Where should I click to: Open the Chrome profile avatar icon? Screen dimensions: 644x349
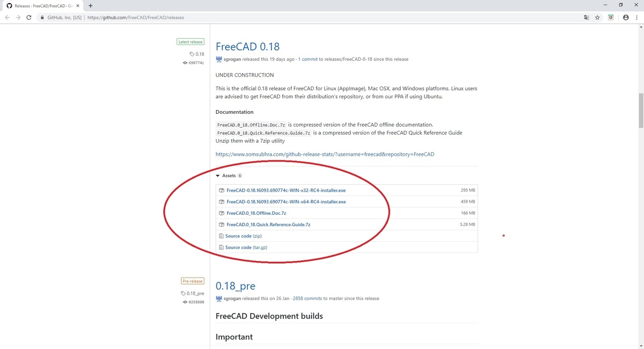click(625, 17)
